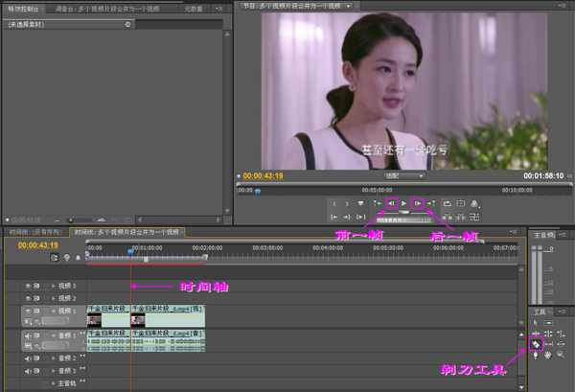The image size is (575, 392).
Task: Toggle visibility eye for 视频 3 track
Action: click(x=28, y=286)
